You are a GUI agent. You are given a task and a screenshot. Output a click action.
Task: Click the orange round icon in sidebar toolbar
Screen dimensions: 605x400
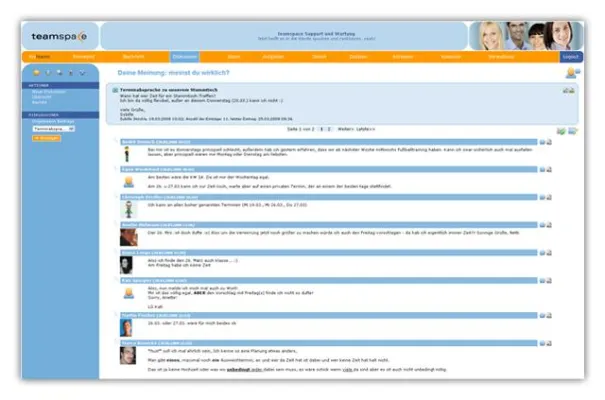pyautogui.click(x=36, y=73)
